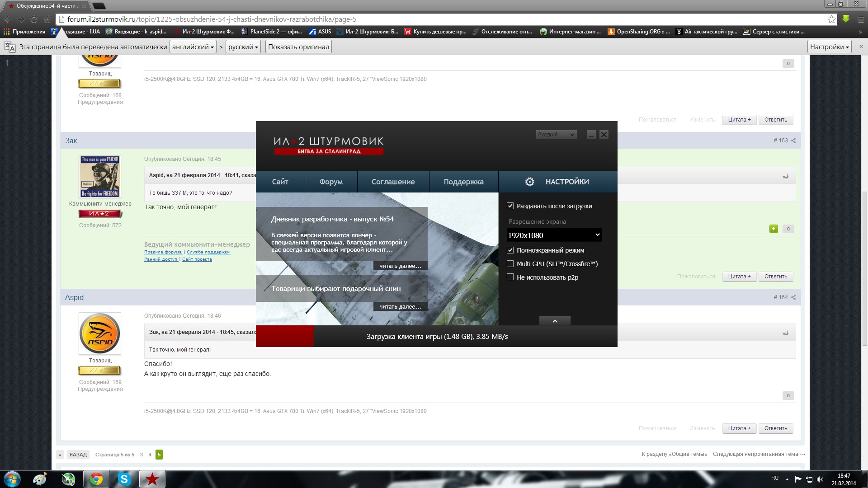868x488 pixels.
Task: Open Правила форума link
Action: coord(163,252)
